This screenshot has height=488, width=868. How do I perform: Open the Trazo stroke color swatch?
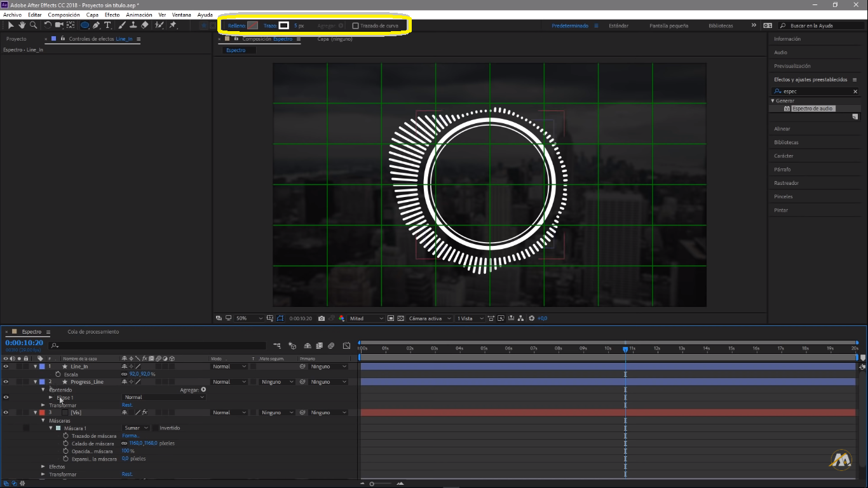(283, 25)
